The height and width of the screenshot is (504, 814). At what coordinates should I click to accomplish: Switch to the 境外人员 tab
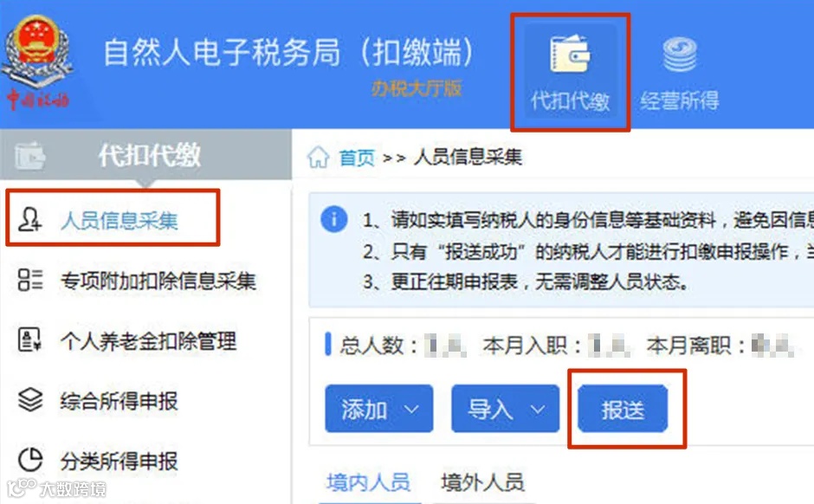pyautogui.click(x=482, y=482)
